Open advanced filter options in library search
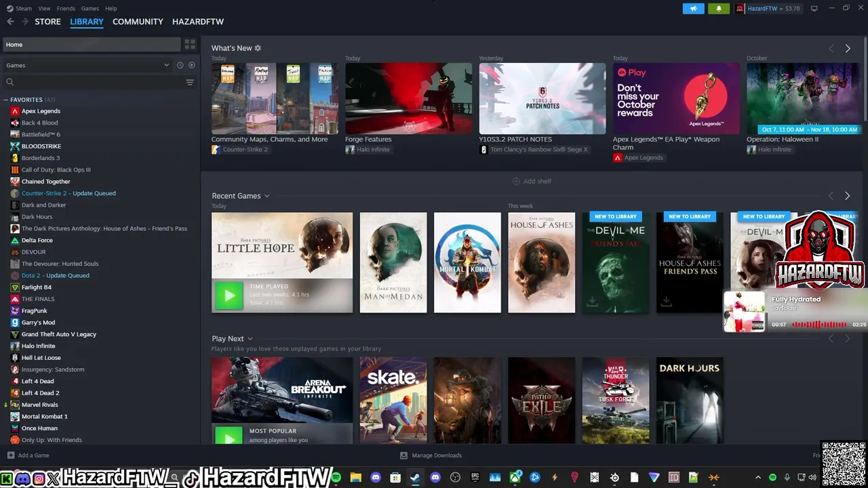 coord(190,82)
